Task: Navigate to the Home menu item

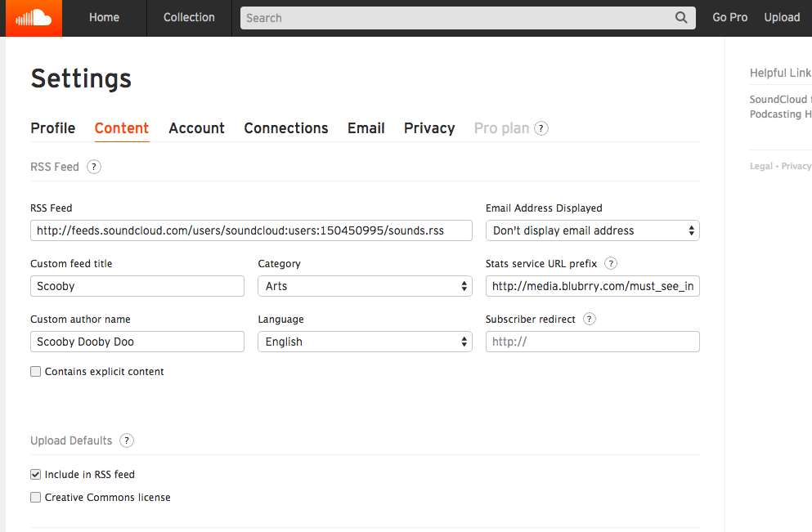Action: point(104,16)
